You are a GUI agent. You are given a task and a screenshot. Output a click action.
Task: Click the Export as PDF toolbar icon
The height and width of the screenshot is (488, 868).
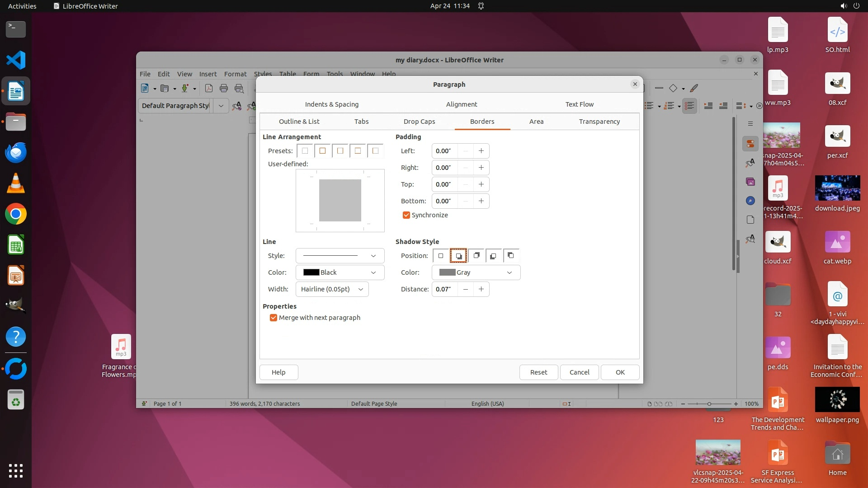coord(208,89)
